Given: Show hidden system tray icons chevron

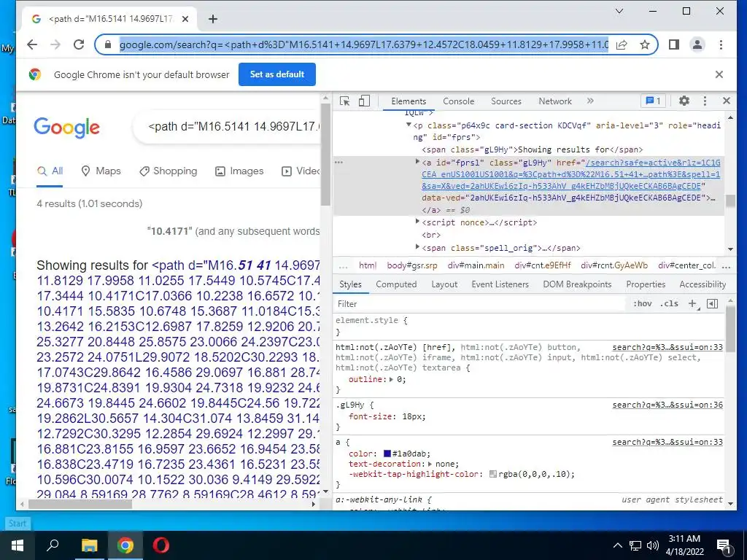Looking at the screenshot, I should click(617, 545).
